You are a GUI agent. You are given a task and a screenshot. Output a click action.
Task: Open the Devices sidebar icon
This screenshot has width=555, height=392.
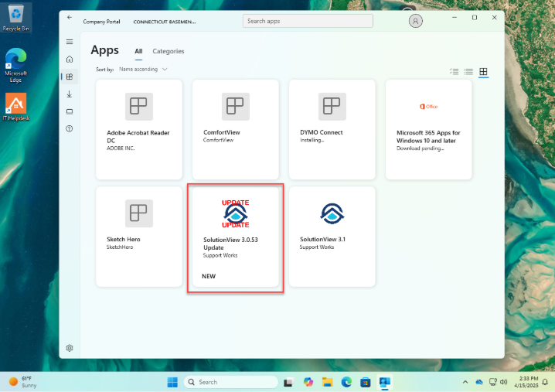pyautogui.click(x=70, y=111)
